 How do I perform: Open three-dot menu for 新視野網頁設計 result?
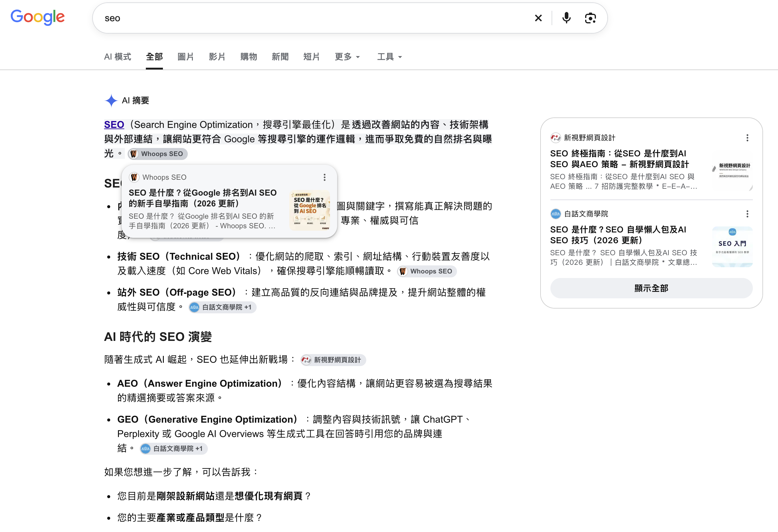[747, 138]
